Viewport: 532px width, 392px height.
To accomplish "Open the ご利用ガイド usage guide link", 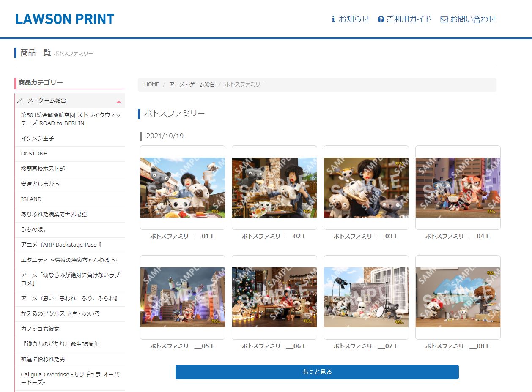I will 409,19.
